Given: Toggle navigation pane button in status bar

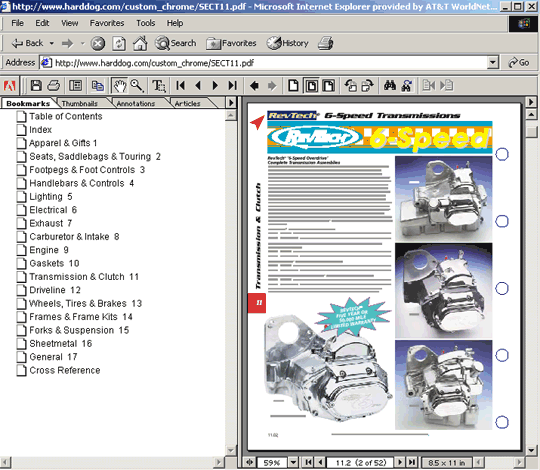Looking at the screenshot, I should pyautogui.click(x=249, y=462).
